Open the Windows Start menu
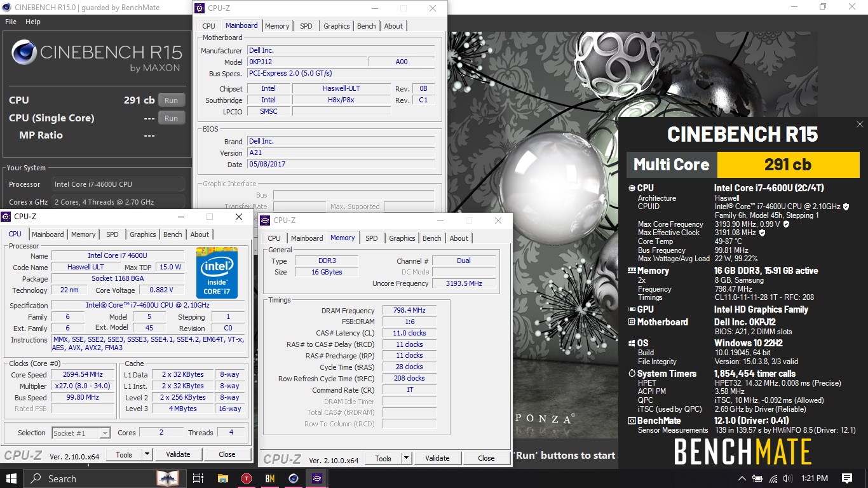The width and height of the screenshot is (868, 488). point(11,478)
